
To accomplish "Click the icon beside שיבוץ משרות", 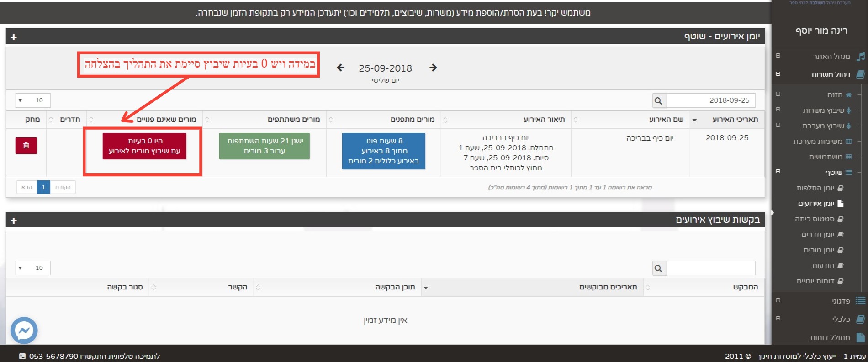I will point(849,110).
